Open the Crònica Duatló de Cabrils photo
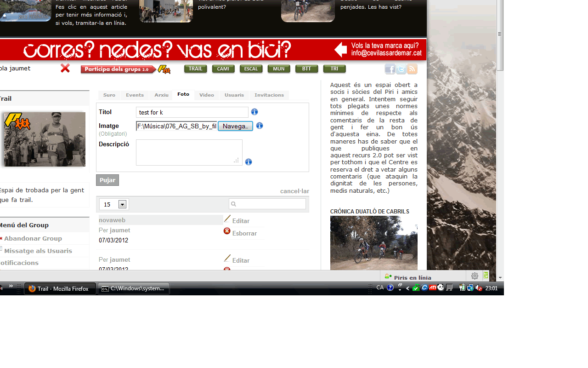588x368 pixels. point(374,243)
